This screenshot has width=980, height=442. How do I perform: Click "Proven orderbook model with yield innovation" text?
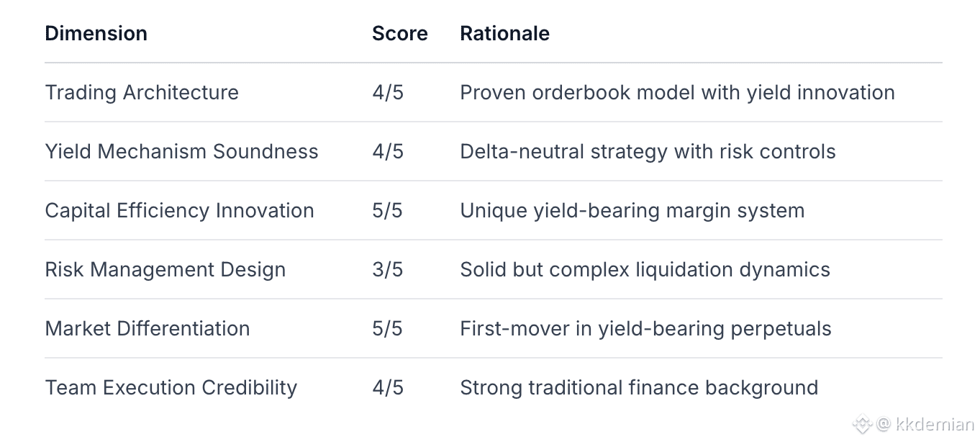coord(677,92)
